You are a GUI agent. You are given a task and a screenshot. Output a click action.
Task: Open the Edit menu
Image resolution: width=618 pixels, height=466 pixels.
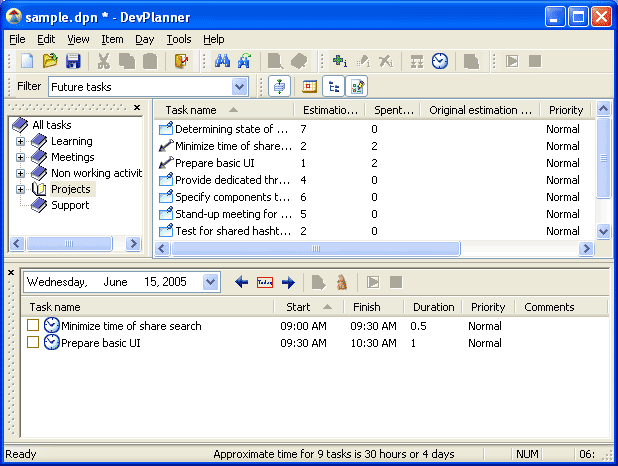(x=46, y=39)
